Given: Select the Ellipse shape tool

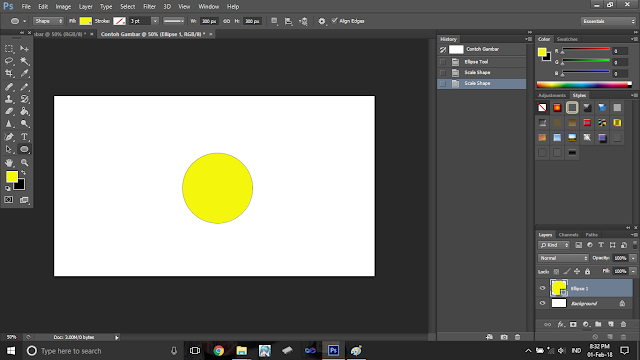Looking at the screenshot, I should pyautogui.click(x=24, y=149).
